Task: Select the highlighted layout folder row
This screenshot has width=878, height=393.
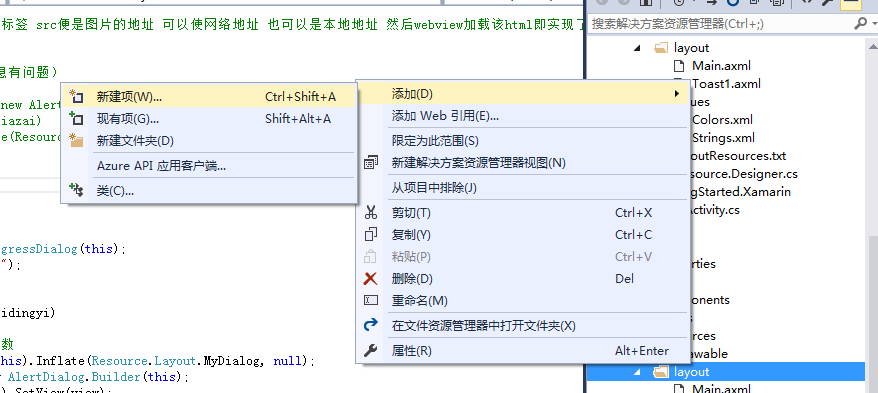Action: pos(725,372)
